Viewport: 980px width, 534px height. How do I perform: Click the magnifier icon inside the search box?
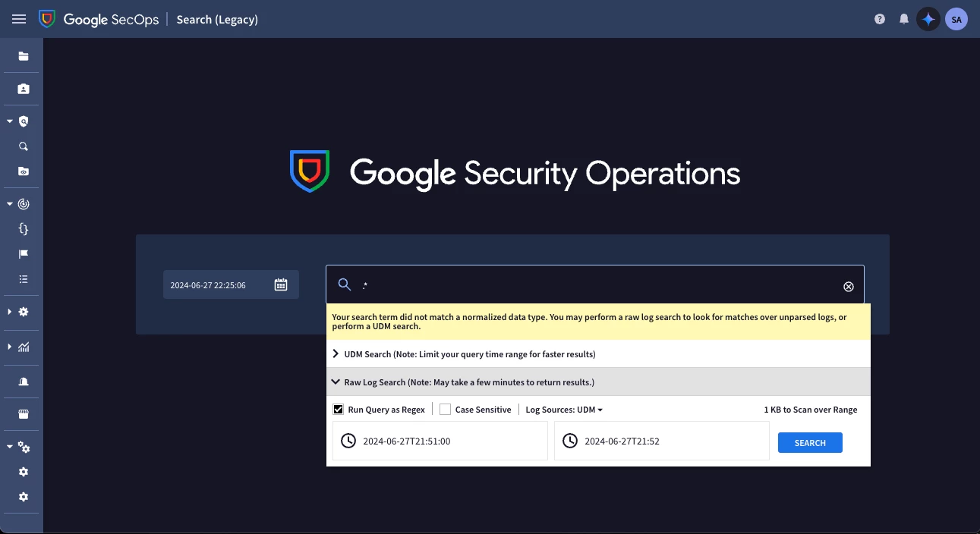(x=344, y=284)
